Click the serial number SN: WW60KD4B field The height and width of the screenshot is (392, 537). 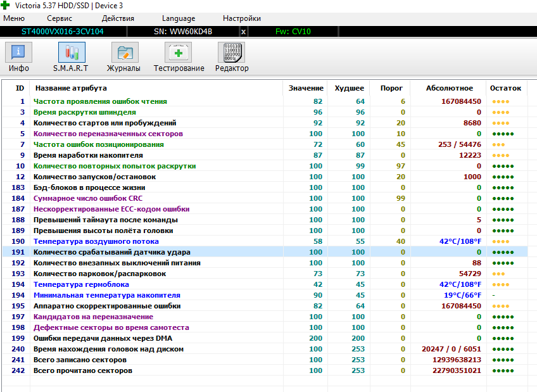click(183, 31)
